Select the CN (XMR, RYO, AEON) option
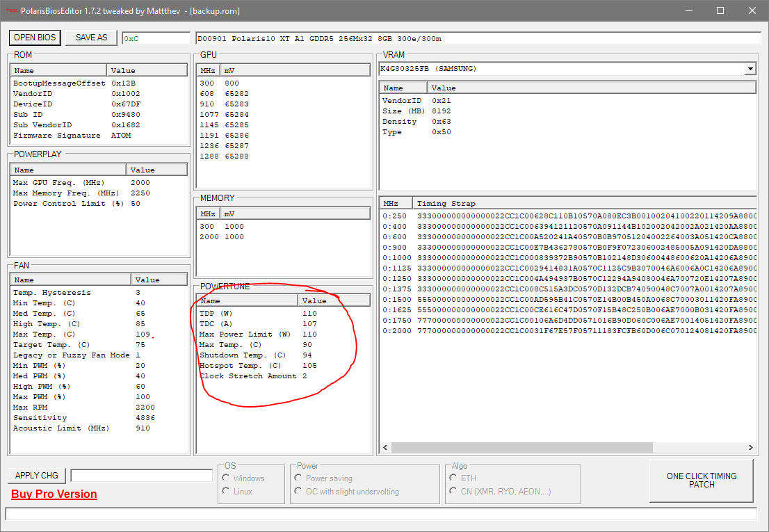The width and height of the screenshot is (769, 532). [500, 491]
